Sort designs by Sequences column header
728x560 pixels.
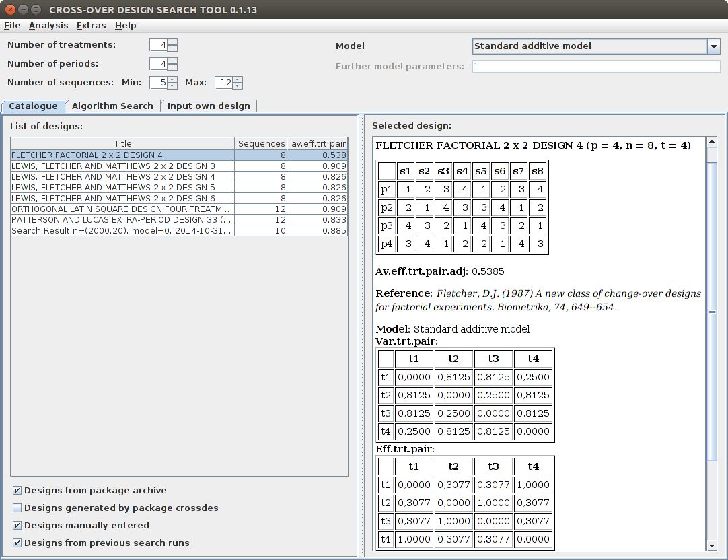[x=261, y=143]
